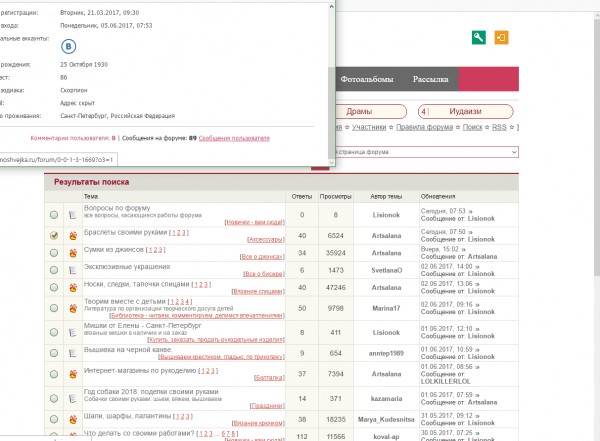This screenshot has height=441, width=600.
Task: Open the 'LOLKILLERLOL' last poster link
Action: pos(445,382)
